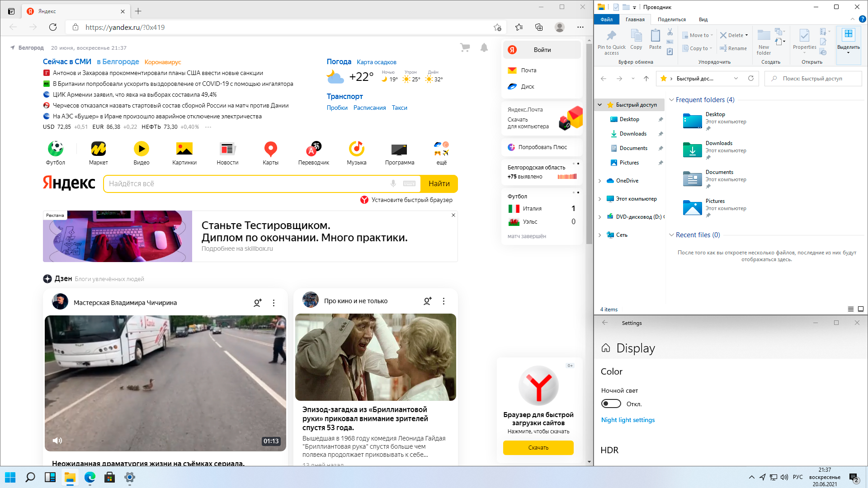This screenshot has height=488, width=868.
Task: Click the notifications bell icon on Yandex
Action: coord(484,47)
